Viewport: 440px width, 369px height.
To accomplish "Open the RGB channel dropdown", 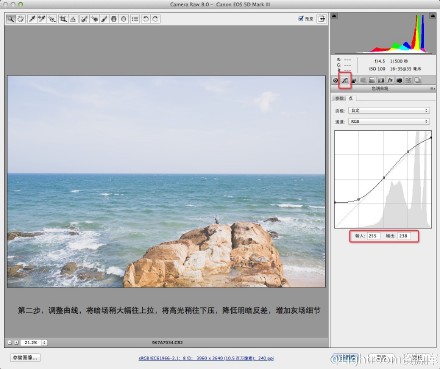I will [x=389, y=122].
